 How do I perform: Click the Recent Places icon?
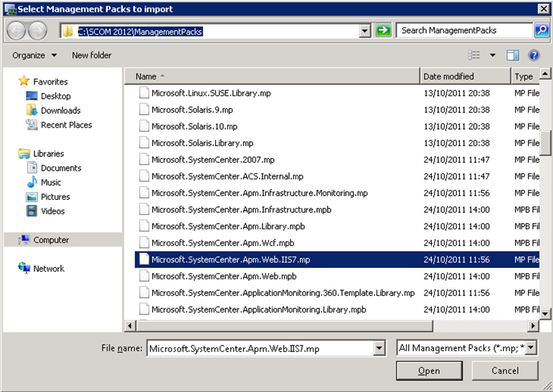32,125
